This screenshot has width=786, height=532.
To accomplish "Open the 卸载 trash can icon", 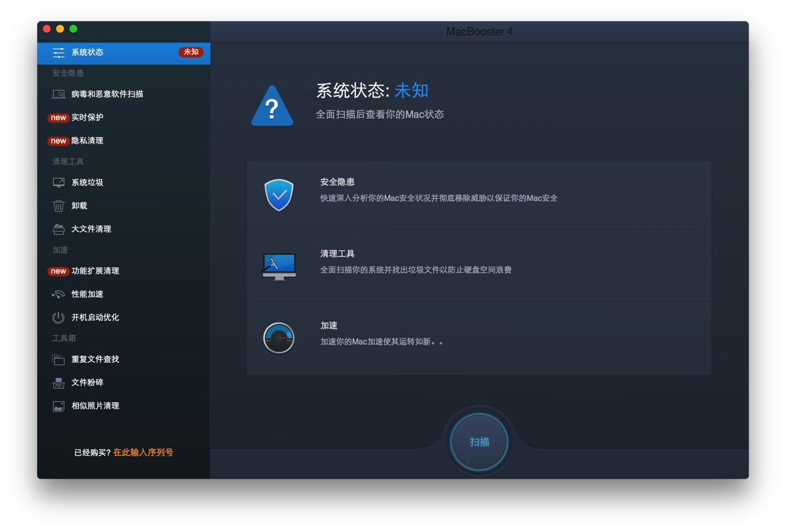I will pos(59,206).
